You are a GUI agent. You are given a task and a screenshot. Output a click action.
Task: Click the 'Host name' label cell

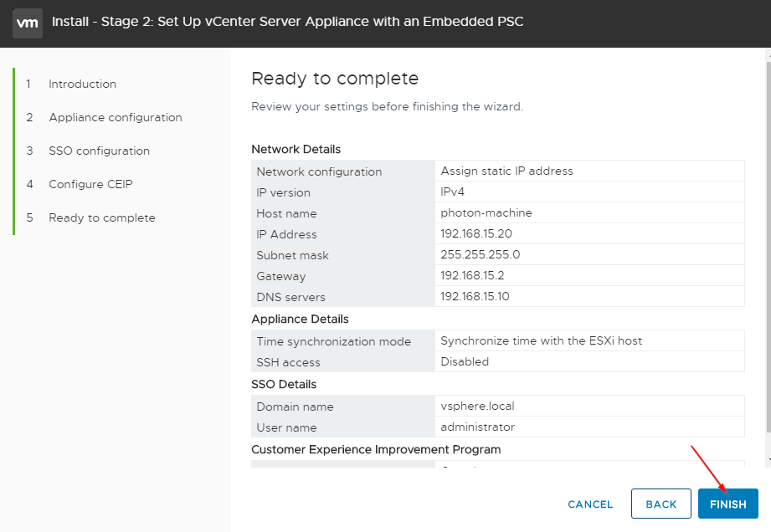pos(342,213)
